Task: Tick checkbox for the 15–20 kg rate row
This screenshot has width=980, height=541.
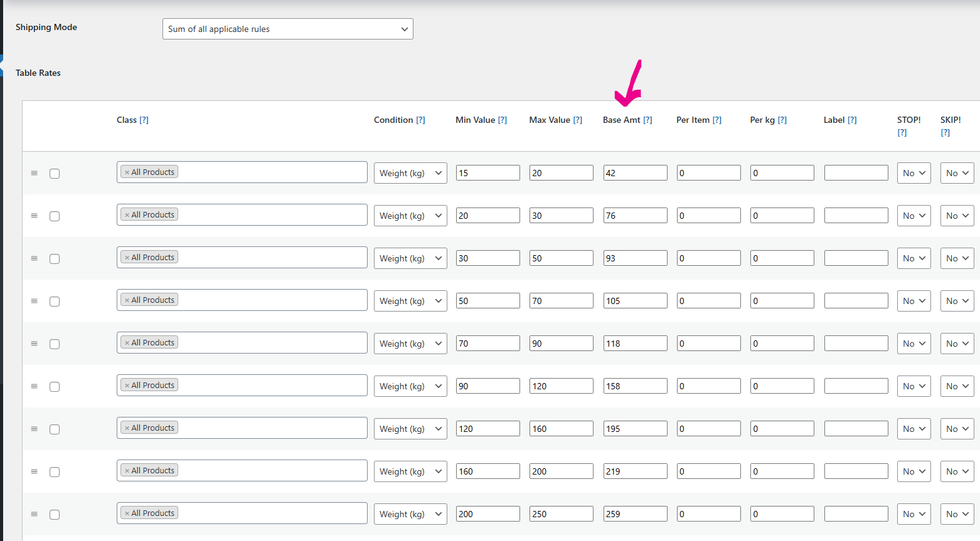Action: click(x=55, y=174)
